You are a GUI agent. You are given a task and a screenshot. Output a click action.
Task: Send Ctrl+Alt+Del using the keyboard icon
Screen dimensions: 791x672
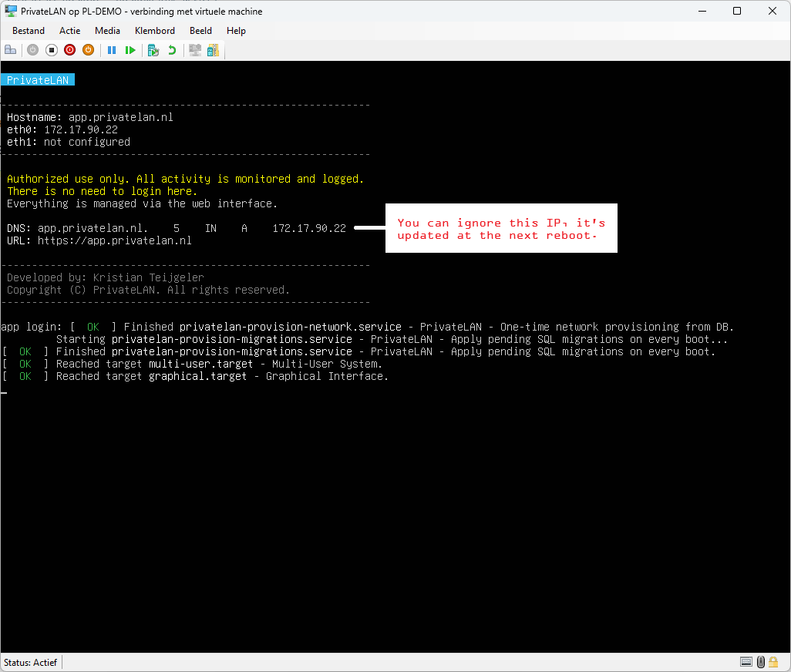coord(11,50)
